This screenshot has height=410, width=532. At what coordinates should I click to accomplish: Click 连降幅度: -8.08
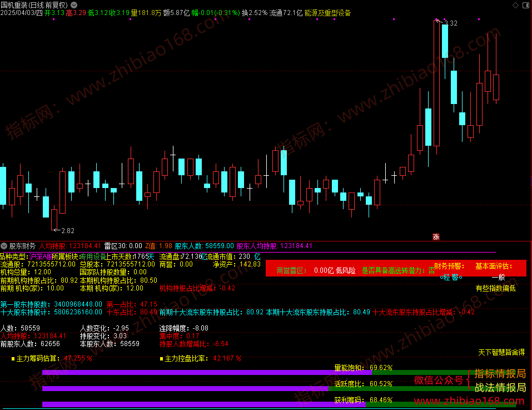point(184,328)
